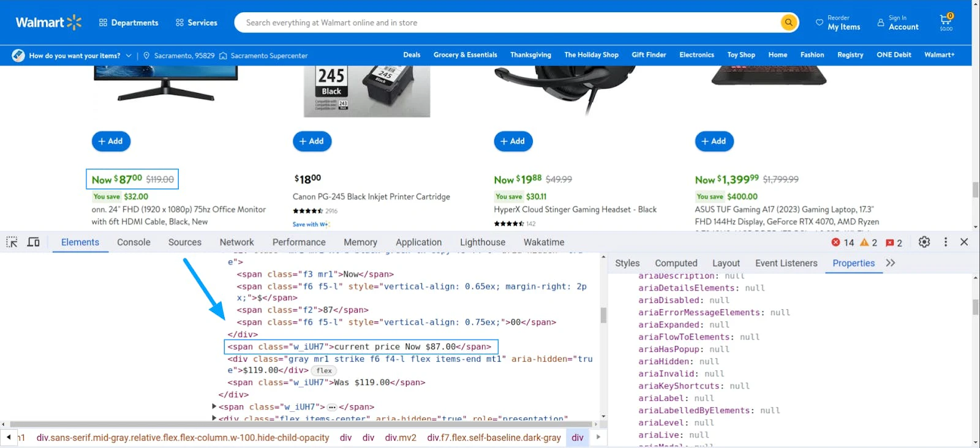Click the Sacramento, 95829 location
Viewport: 980px width, 448px height.
(179, 56)
